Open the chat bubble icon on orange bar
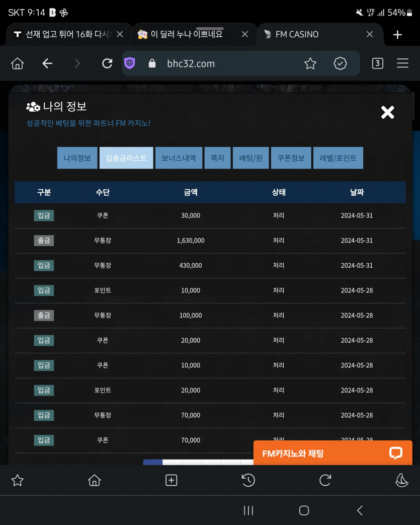The height and width of the screenshot is (525, 420). click(x=395, y=453)
